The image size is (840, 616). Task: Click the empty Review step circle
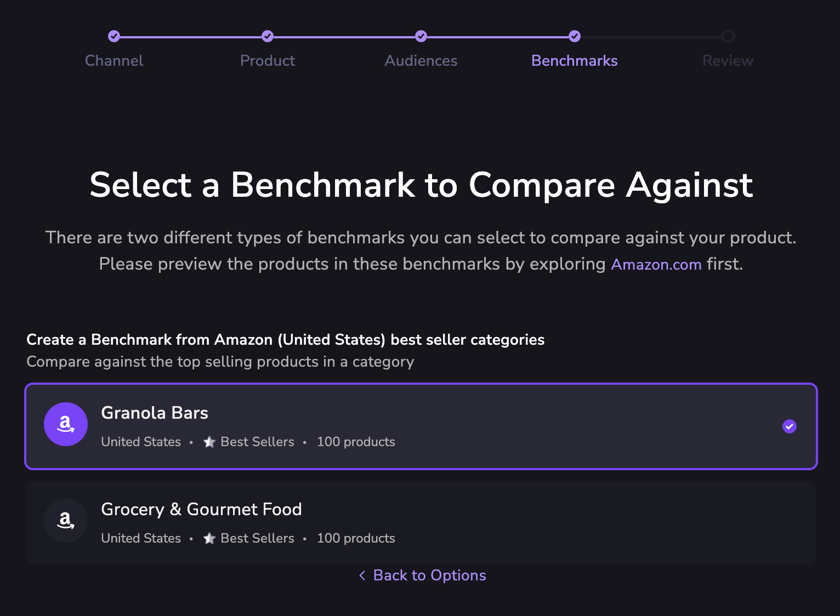[728, 36]
